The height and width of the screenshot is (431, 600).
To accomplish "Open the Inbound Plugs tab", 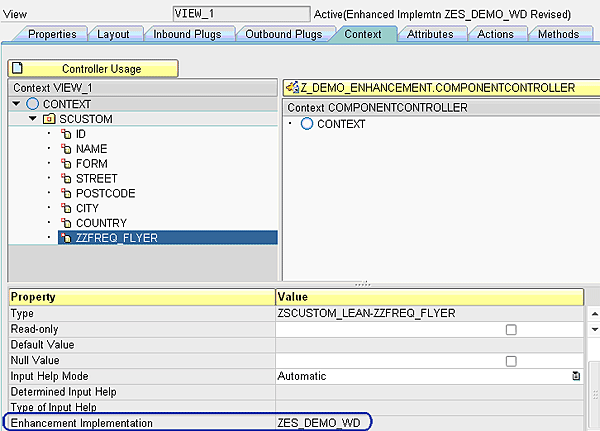I will pos(189,34).
